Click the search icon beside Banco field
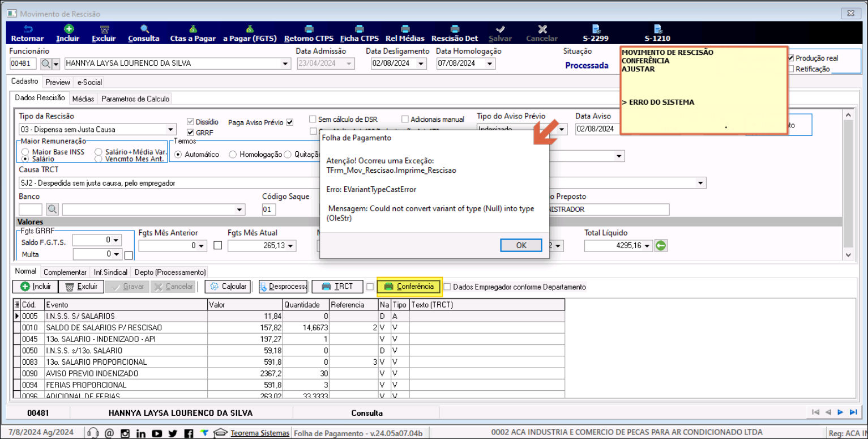 click(x=52, y=210)
